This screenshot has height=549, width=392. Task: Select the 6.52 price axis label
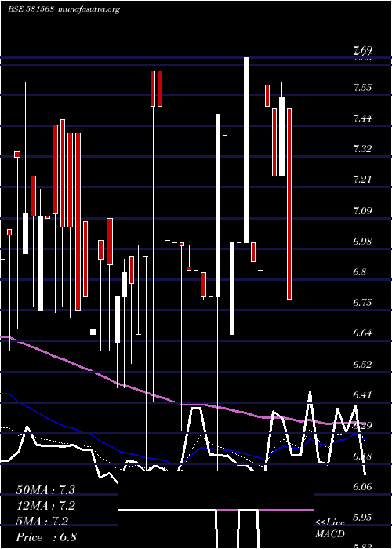[x=362, y=365]
